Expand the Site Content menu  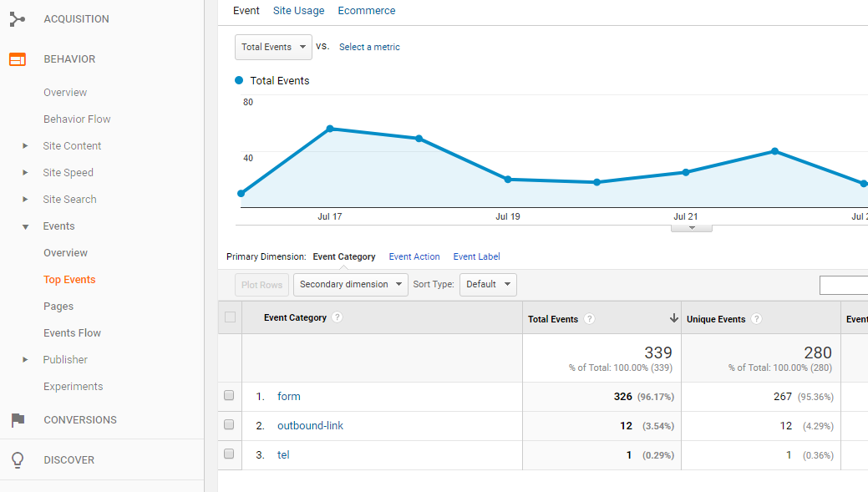pos(25,146)
